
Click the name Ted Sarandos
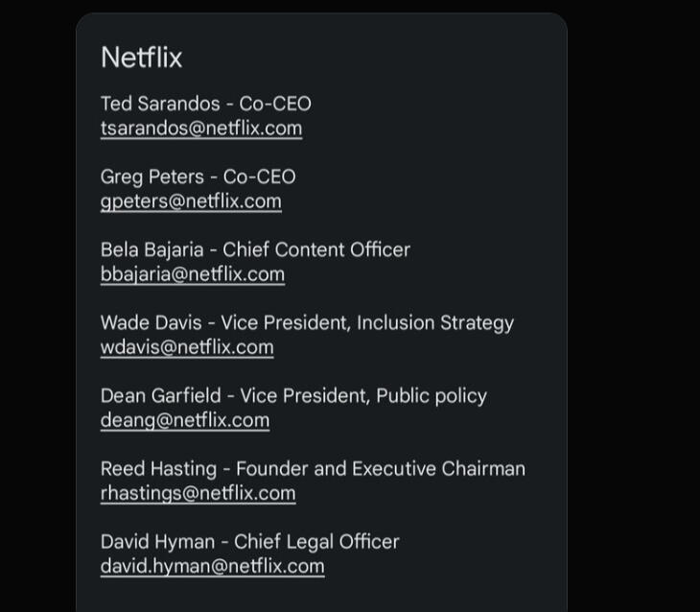tap(160, 104)
